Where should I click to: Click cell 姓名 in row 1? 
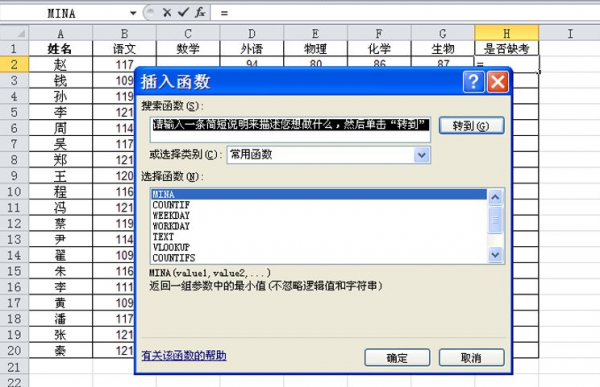pos(60,49)
